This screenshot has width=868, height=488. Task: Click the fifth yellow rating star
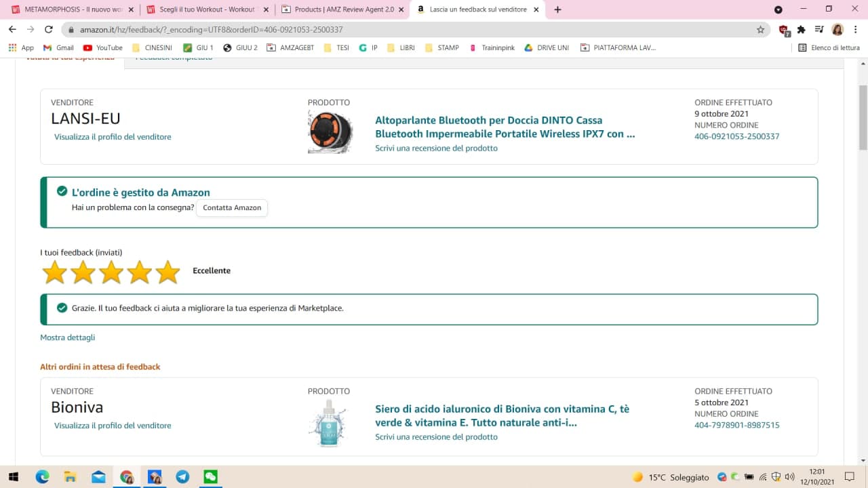pos(167,272)
